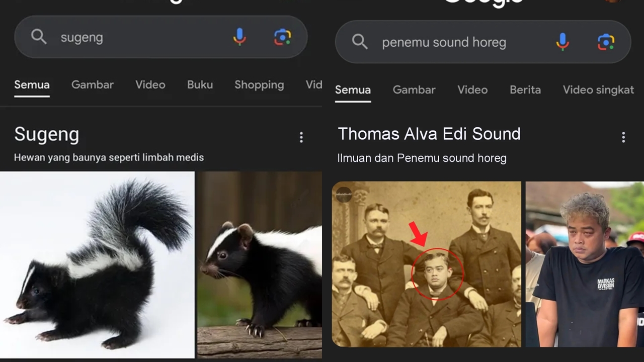This screenshot has height=362, width=644.
Task: Start voice search in the 'penemu sound horeg' bar
Action: pyautogui.click(x=562, y=42)
